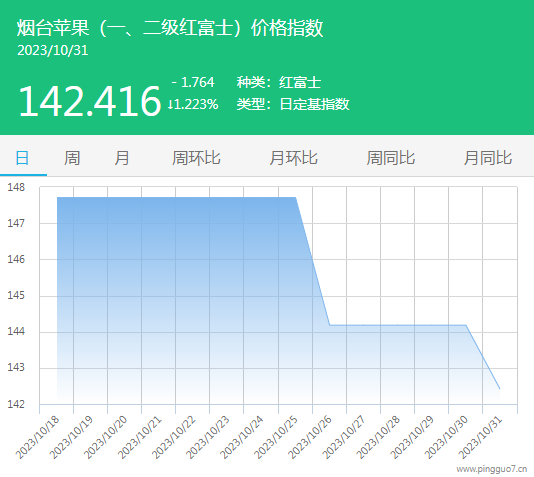Click the 类型: 日定基指数 label
The height and width of the screenshot is (477, 534).
tap(293, 104)
